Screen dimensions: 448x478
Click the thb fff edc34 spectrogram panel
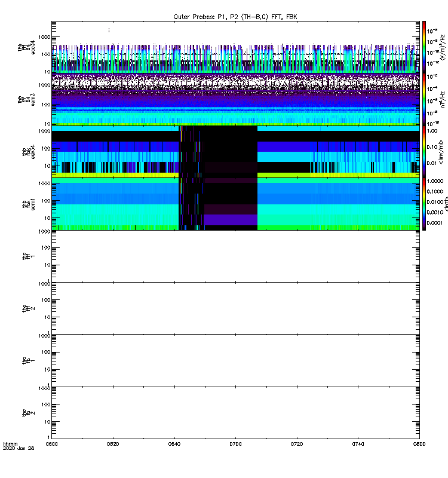click(235, 47)
